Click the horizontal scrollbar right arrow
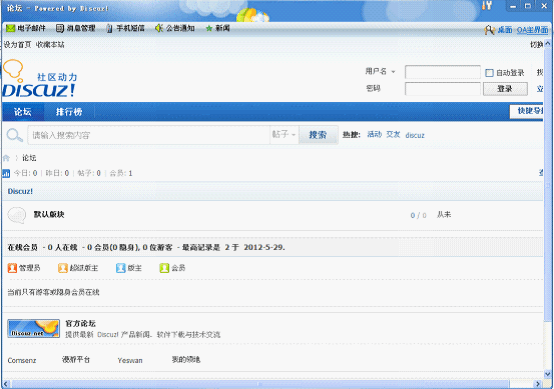The height and width of the screenshot is (389, 554). pyautogui.click(x=538, y=384)
